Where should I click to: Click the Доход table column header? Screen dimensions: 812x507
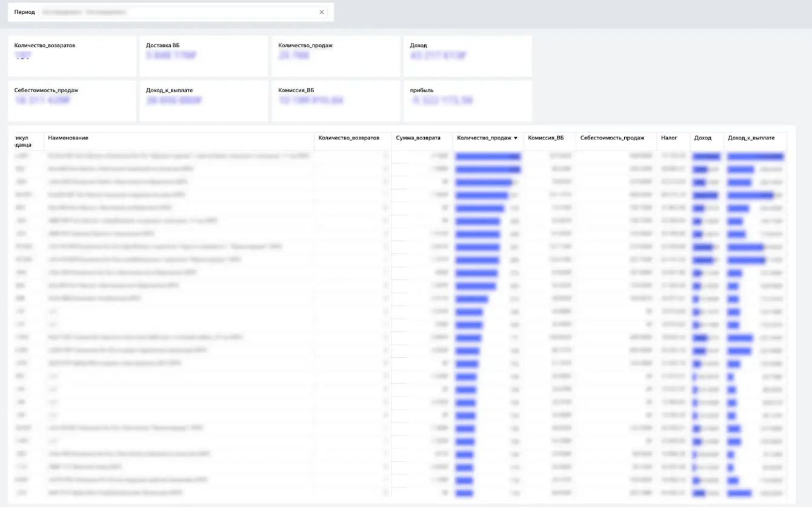click(x=702, y=138)
